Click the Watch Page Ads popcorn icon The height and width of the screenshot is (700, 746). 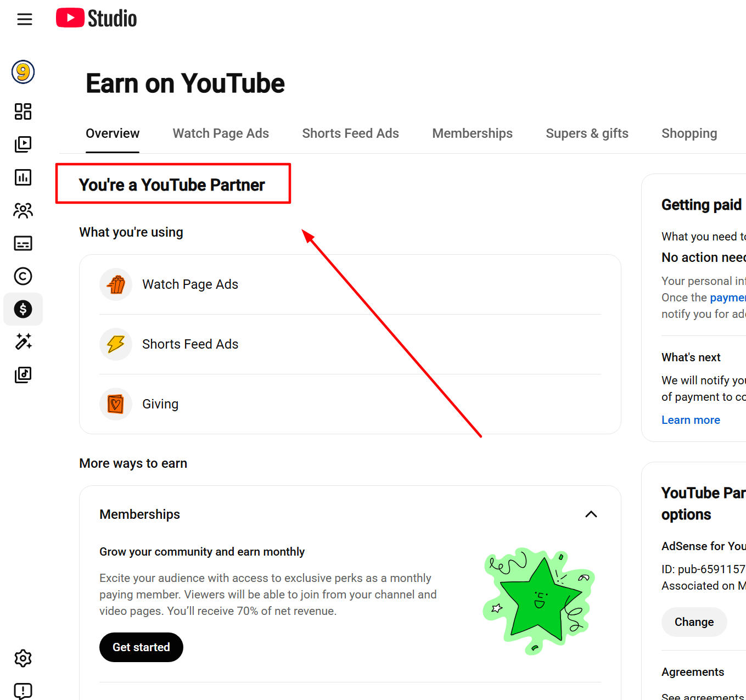pyautogui.click(x=116, y=284)
